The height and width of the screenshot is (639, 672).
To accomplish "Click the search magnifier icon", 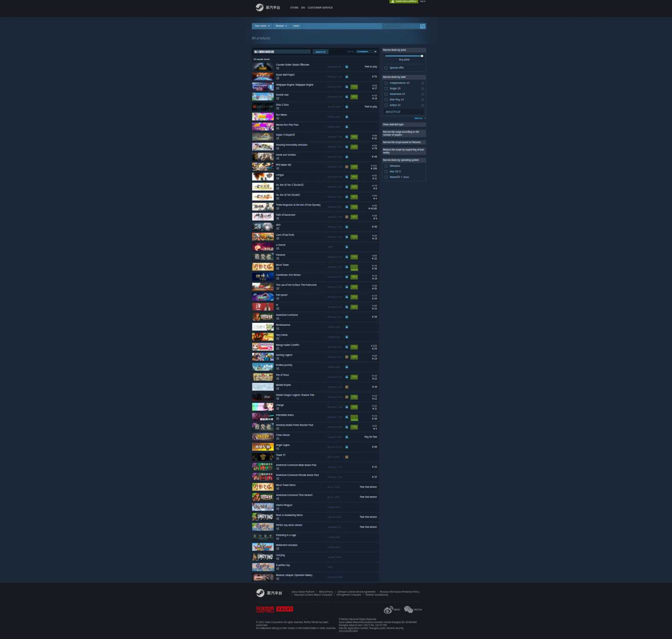I will pyautogui.click(x=422, y=26).
